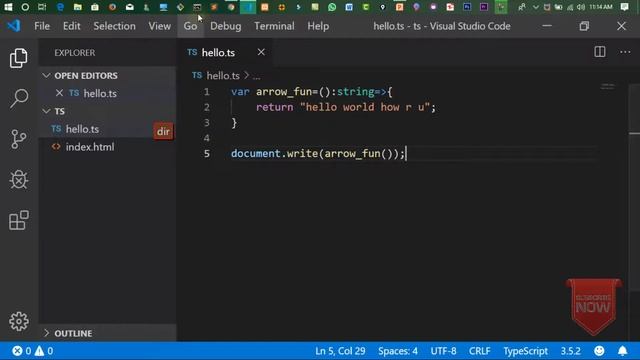Click the 11:14 AM taskbar clock

pos(601,7)
